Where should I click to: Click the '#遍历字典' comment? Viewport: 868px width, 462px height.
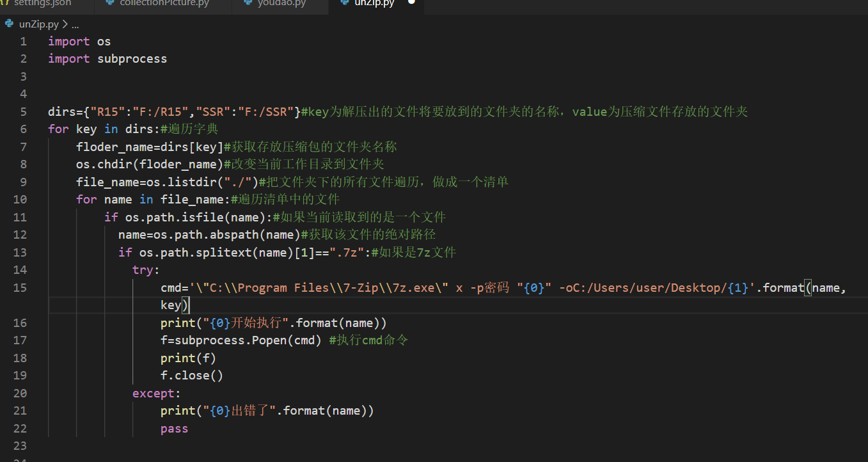click(189, 129)
